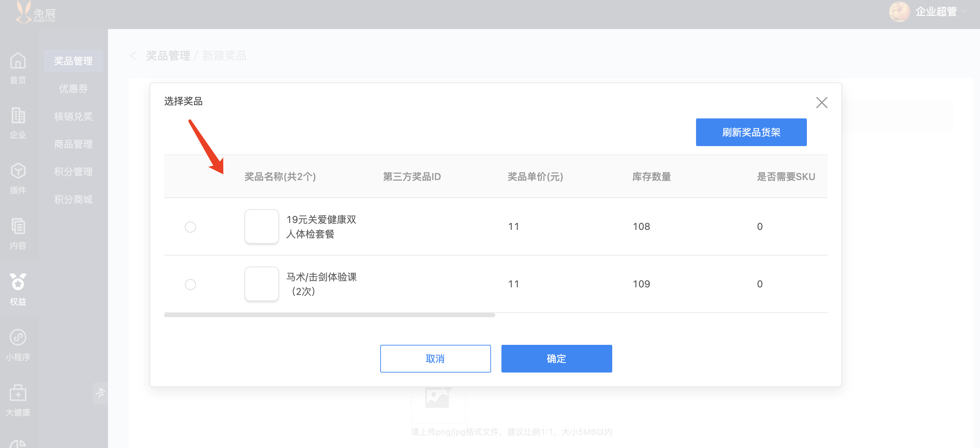The height and width of the screenshot is (448, 980).
Task: Select the 19元关爱健康双人体检套餐 radio button
Action: (190, 227)
